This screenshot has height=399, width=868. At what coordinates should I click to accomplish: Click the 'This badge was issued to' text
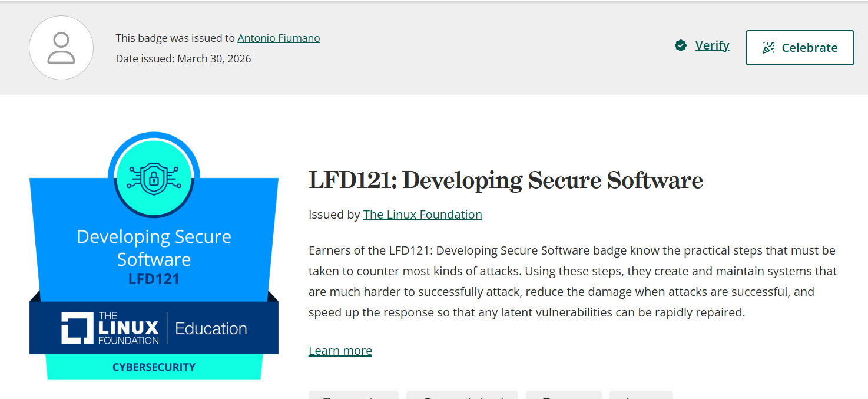click(175, 38)
